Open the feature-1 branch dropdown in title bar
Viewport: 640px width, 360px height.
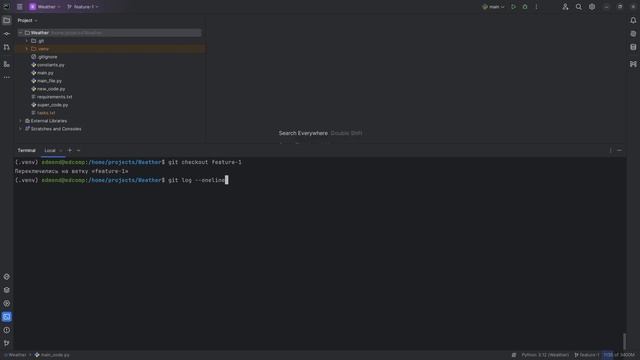pyautogui.click(x=82, y=7)
